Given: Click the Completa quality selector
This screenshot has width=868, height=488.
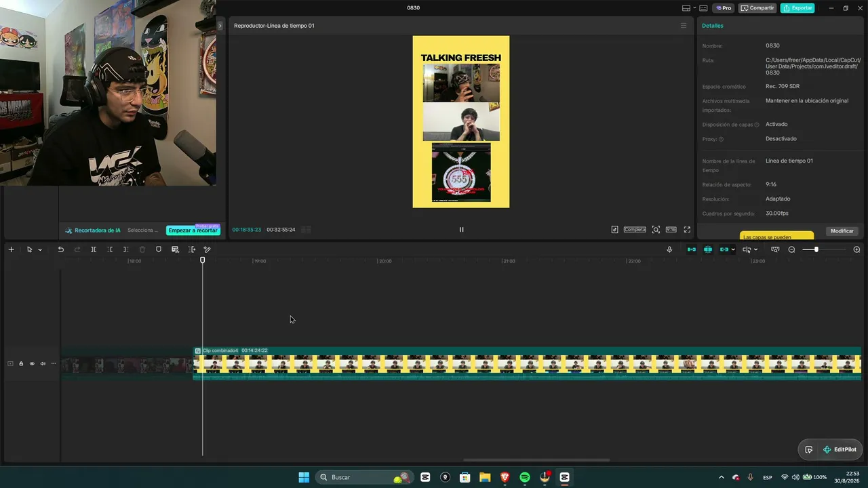Looking at the screenshot, I should 635,230.
